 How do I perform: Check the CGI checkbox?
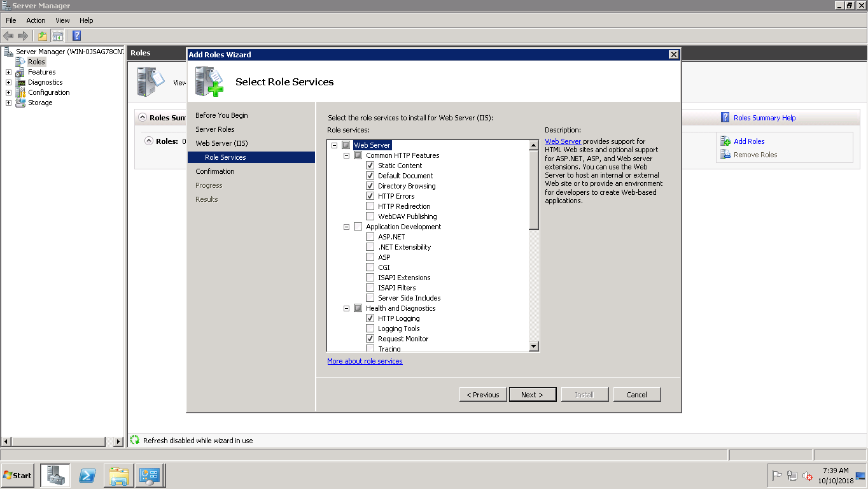pos(370,267)
